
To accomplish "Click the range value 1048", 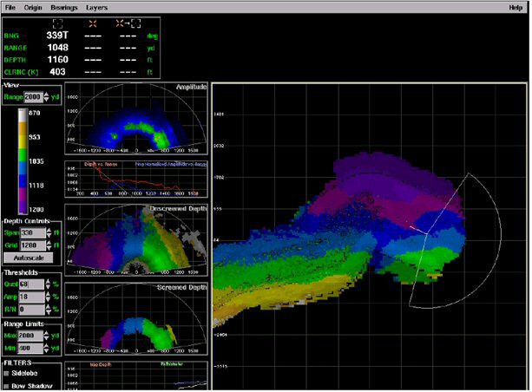I will point(57,48).
